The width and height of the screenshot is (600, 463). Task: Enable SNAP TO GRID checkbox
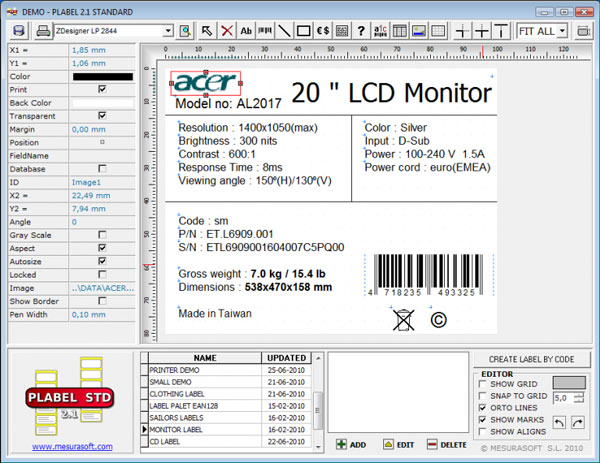[484, 396]
